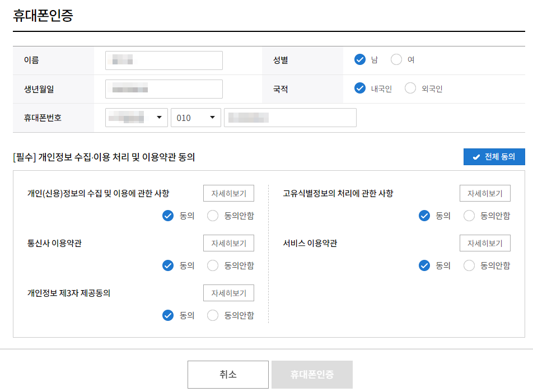Screen dimensions: 533x392
Task: Agree 동의 to 통신사 이용약관
Action: coord(167,265)
